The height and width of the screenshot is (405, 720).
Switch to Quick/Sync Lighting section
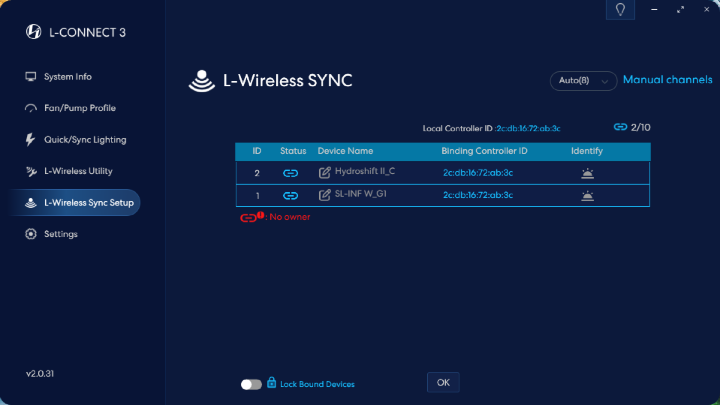coord(84,140)
